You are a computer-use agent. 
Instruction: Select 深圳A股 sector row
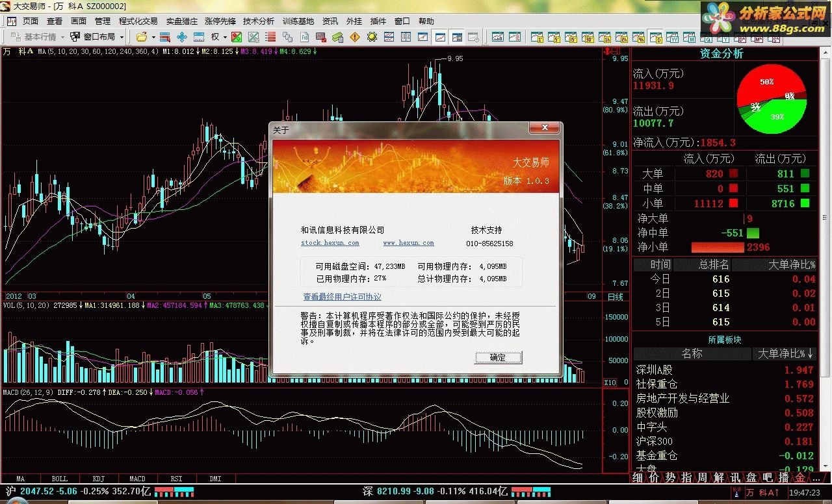point(725,370)
